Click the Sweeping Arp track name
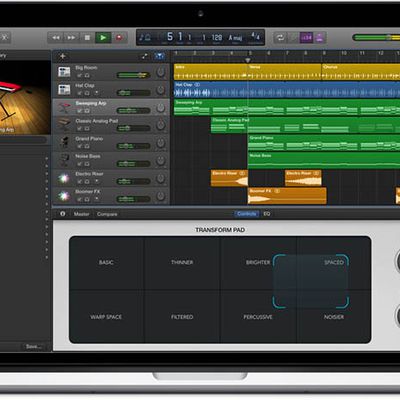400x400 pixels. click(x=91, y=103)
